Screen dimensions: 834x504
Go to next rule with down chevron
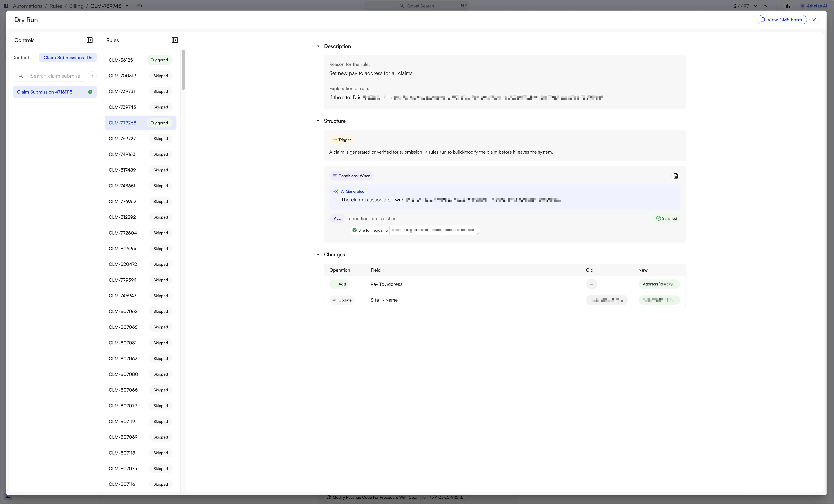(x=755, y=6)
